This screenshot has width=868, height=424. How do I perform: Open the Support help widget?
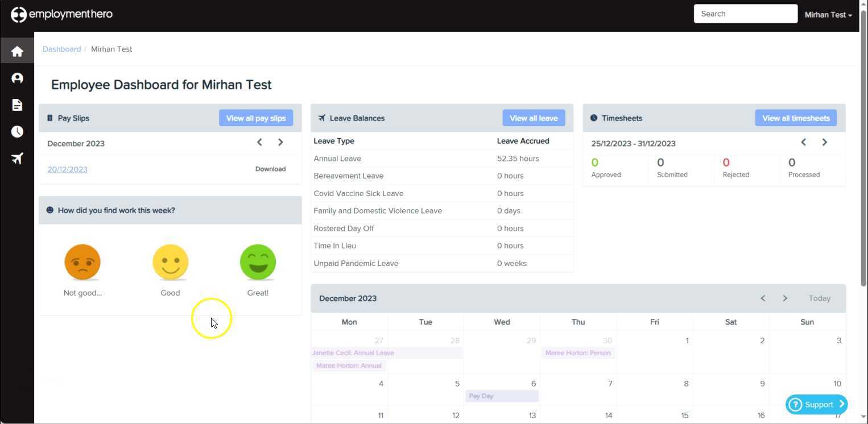click(816, 404)
